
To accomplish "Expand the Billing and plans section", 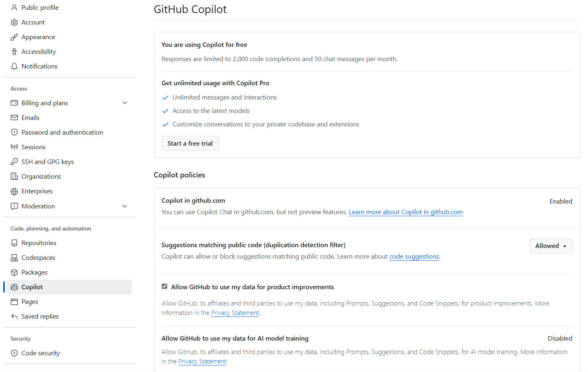I will click(125, 103).
